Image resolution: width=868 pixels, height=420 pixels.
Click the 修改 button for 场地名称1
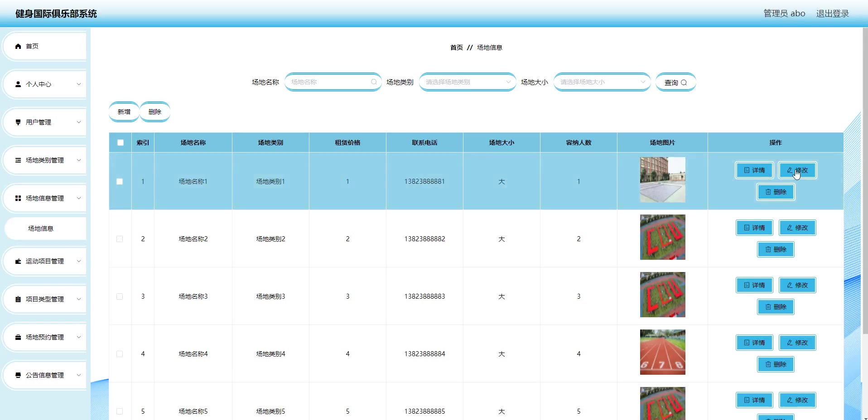[797, 170]
